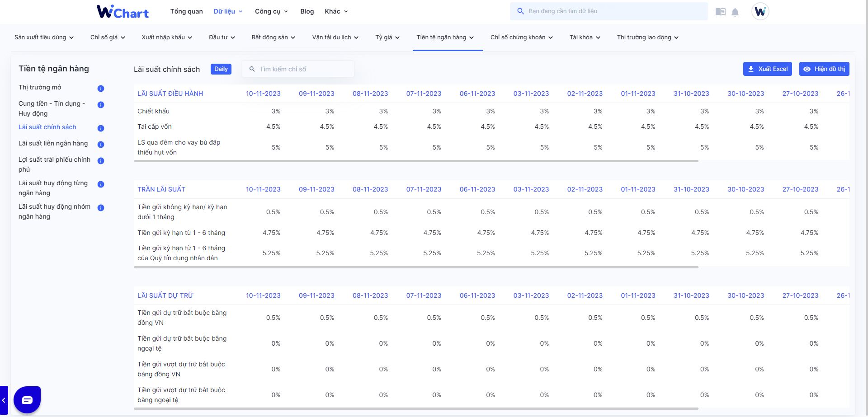Focus the Tìm kiếm chỉ số search box

tap(298, 69)
